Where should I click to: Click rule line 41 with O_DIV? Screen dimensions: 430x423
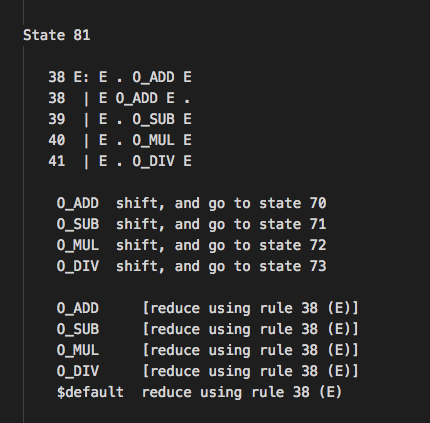point(120,161)
